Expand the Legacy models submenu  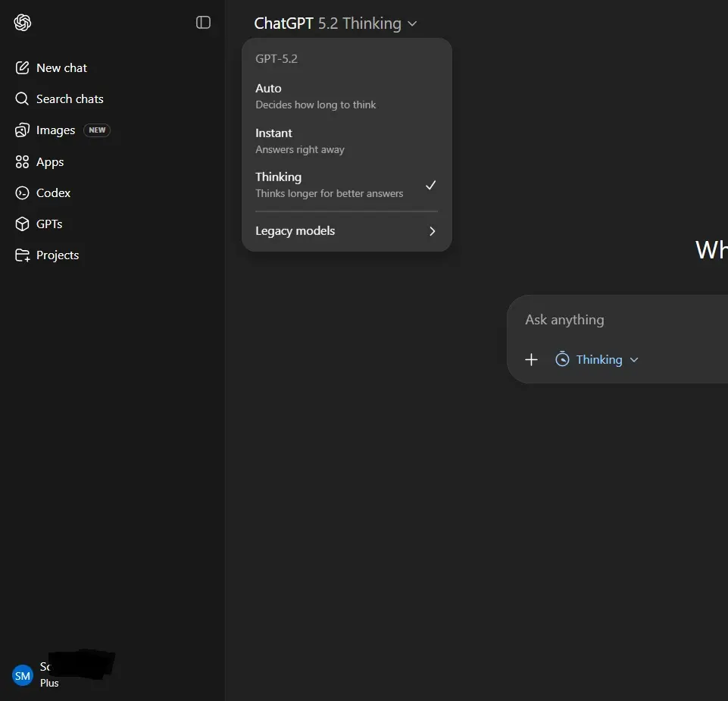[346, 231]
